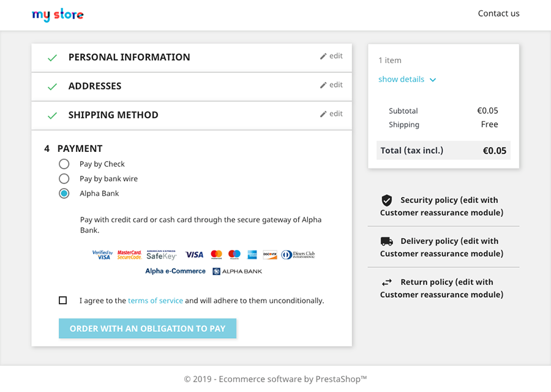
Task: Click the Return policy arrows icon
Action: (387, 282)
